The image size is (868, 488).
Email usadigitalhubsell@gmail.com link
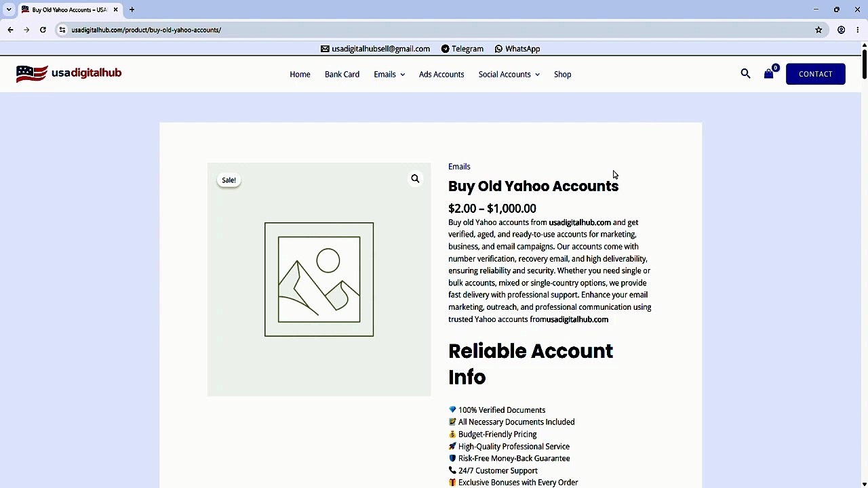[380, 49]
